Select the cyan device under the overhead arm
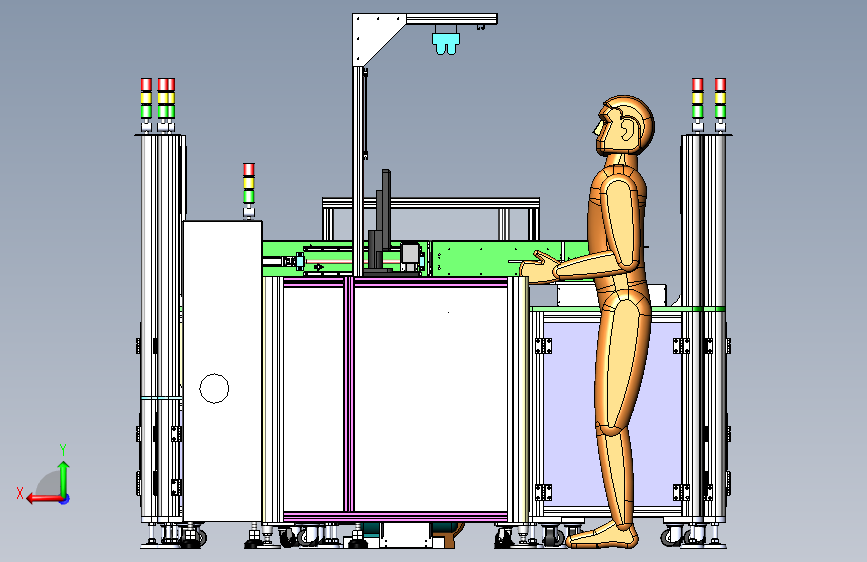The height and width of the screenshot is (562, 867). (x=446, y=44)
